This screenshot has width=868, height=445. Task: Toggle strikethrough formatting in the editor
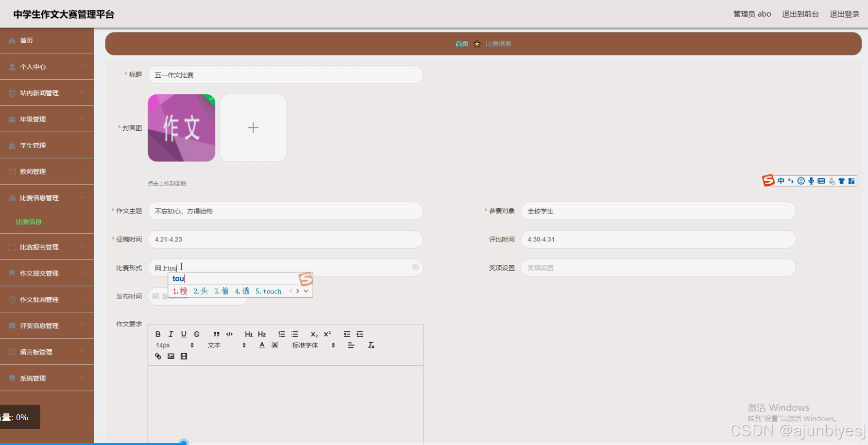197,334
